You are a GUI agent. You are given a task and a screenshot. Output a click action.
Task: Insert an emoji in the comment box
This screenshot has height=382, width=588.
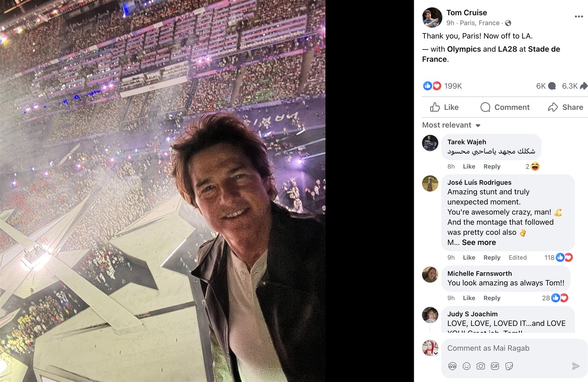(x=466, y=366)
